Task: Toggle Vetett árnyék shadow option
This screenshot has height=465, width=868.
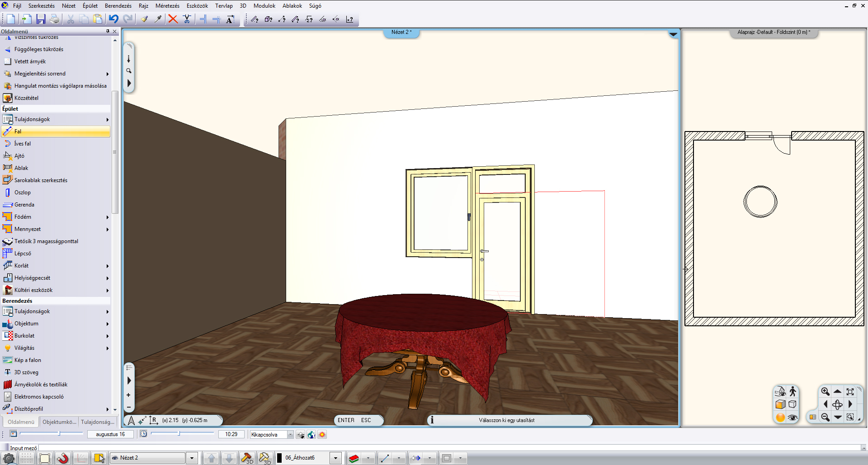Action: (x=30, y=61)
